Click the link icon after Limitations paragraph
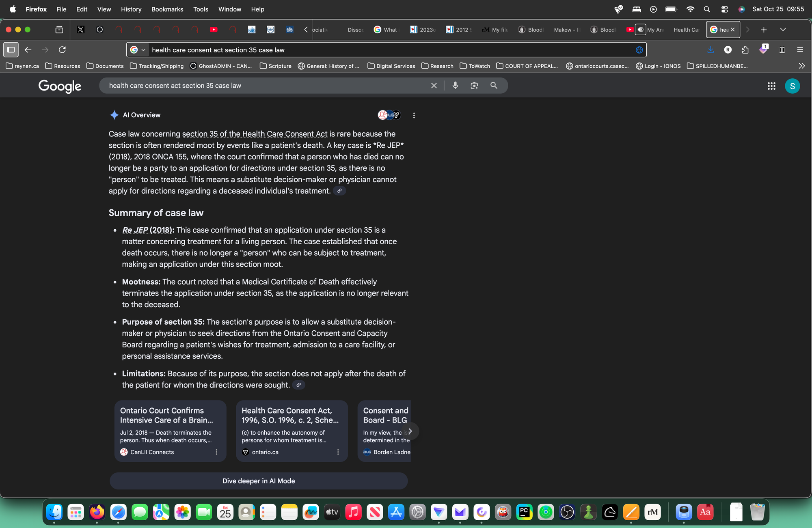This screenshot has width=812, height=528. point(299,385)
